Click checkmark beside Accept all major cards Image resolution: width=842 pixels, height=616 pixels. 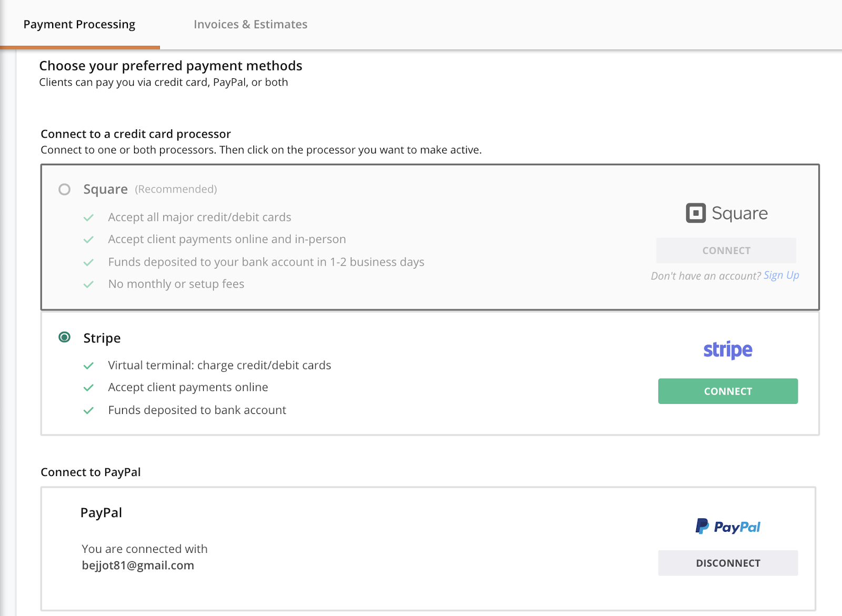tap(88, 217)
